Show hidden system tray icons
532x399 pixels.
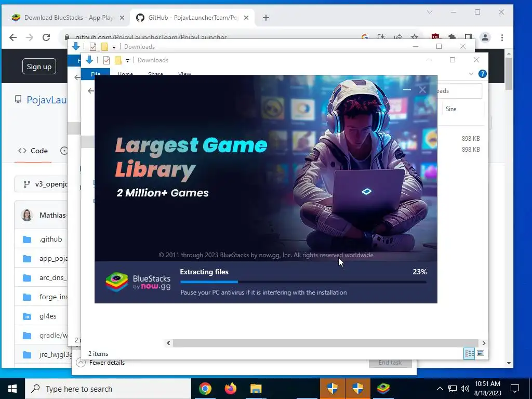[x=440, y=389]
